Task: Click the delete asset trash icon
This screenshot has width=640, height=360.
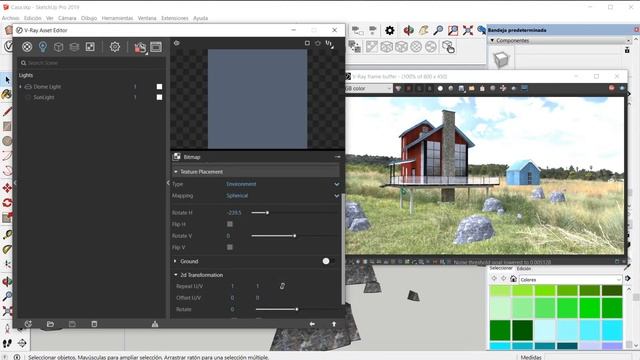Action: pos(94,324)
